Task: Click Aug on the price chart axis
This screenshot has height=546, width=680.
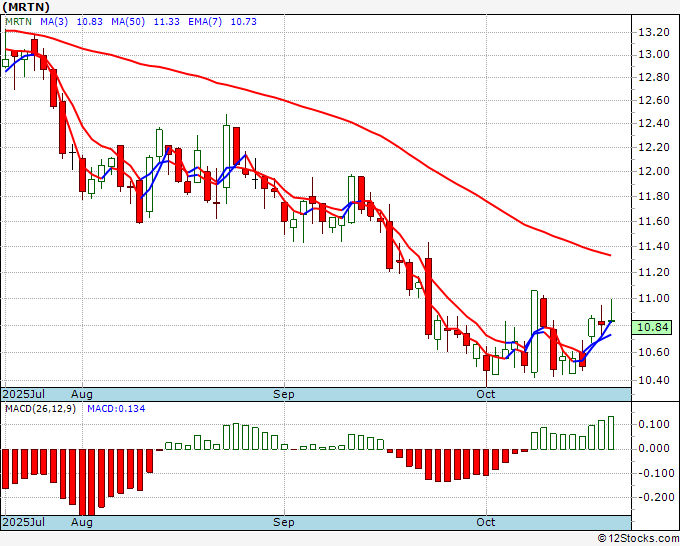Action: (x=82, y=394)
